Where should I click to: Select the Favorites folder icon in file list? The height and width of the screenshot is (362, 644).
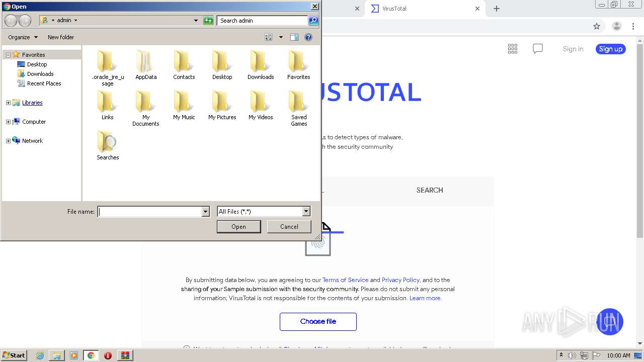click(x=299, y=65)
